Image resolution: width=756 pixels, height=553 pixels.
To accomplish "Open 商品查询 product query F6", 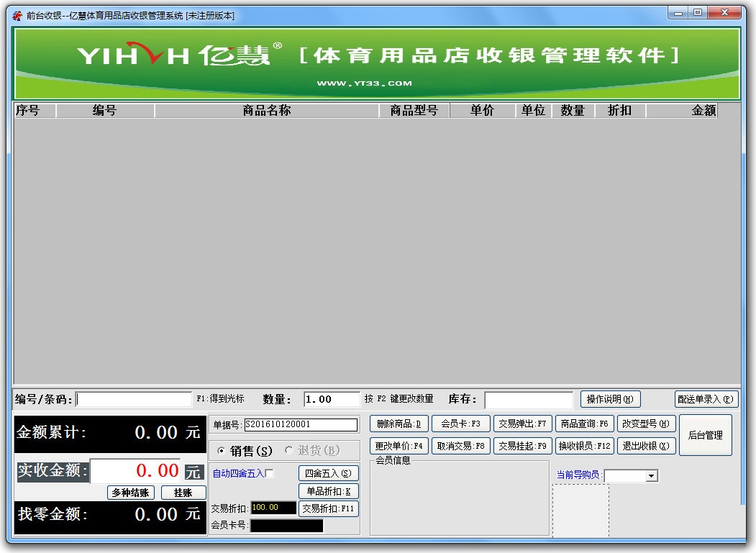I will coord(586,424).
